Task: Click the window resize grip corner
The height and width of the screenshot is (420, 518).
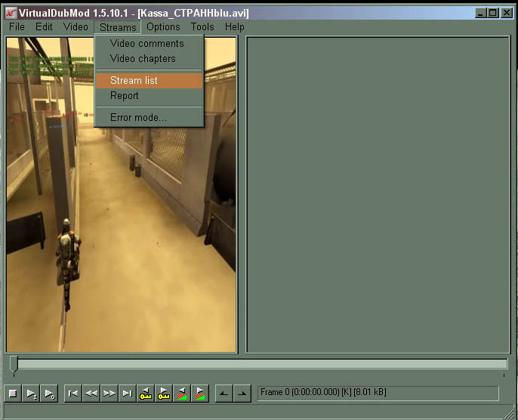Action: pos(509,413)
